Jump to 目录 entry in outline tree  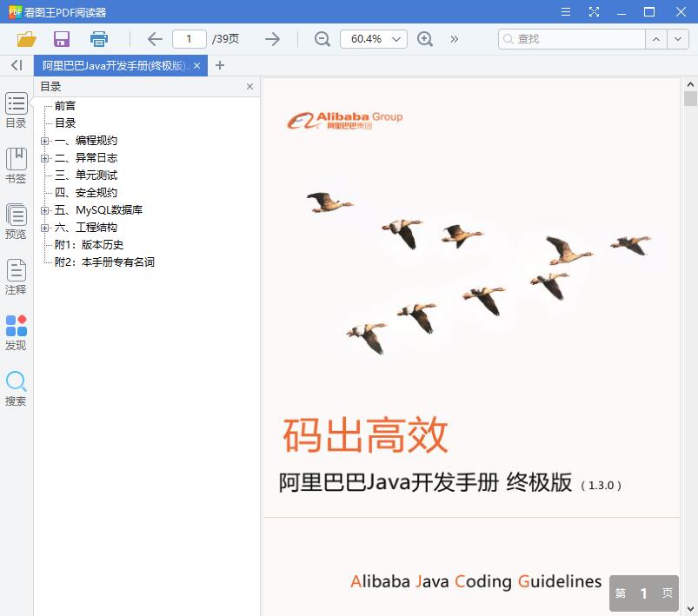pos(65,123)
